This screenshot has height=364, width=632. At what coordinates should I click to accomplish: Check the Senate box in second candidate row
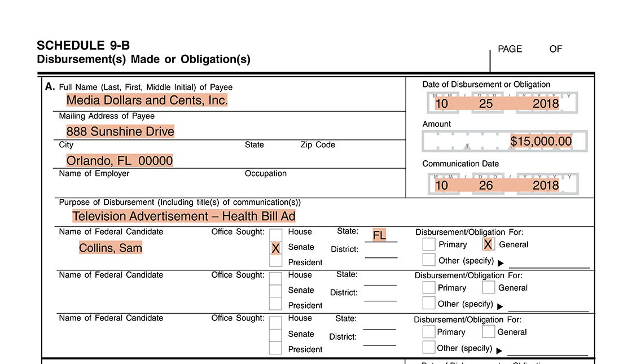275,291
